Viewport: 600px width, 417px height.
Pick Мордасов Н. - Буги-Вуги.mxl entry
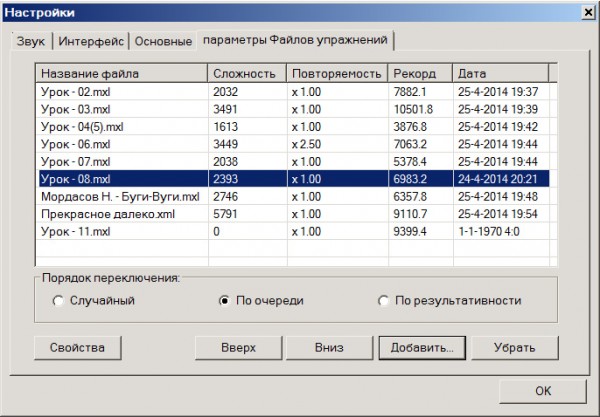click(x=120, y=196)
